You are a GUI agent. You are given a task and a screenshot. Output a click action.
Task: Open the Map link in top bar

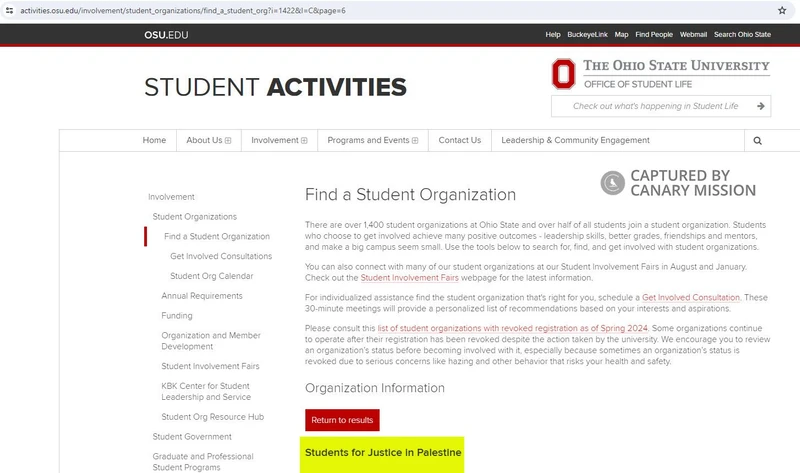point(621,34)
